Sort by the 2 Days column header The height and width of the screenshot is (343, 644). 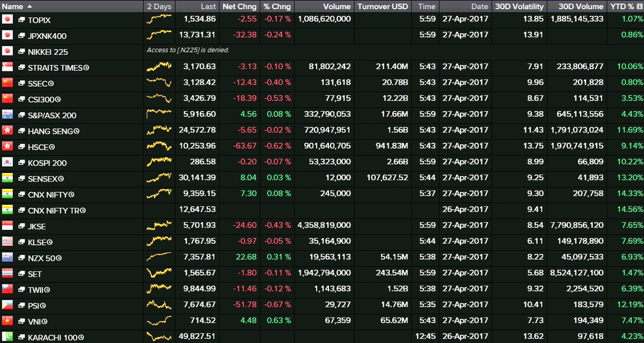pyautogui.click(x=159, y=6)
